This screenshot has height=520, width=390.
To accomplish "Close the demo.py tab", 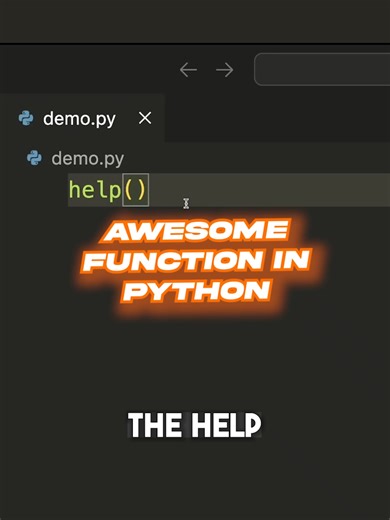I will click(x=145, y=118).
